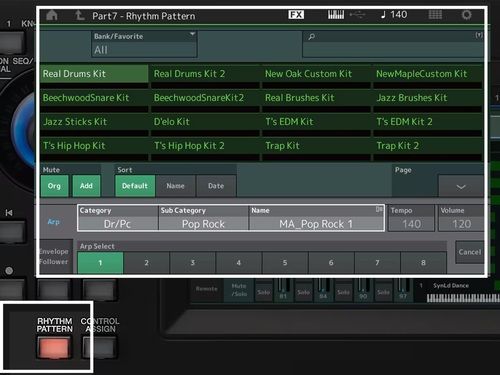Sort kits by Name

point(176,186)
